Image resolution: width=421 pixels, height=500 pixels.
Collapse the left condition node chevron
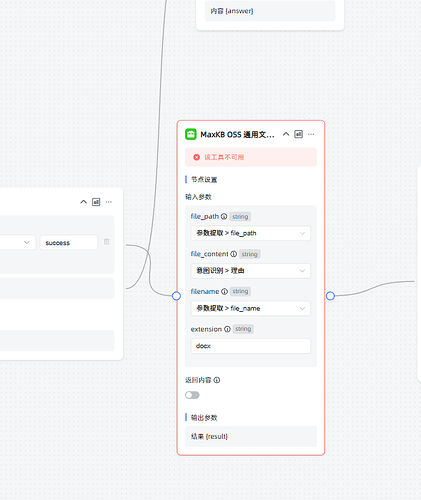84,202
